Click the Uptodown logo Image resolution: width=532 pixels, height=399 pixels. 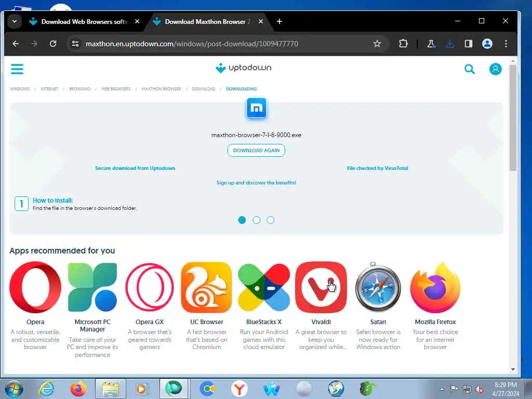pyautogui.click(x=243, y=68)
